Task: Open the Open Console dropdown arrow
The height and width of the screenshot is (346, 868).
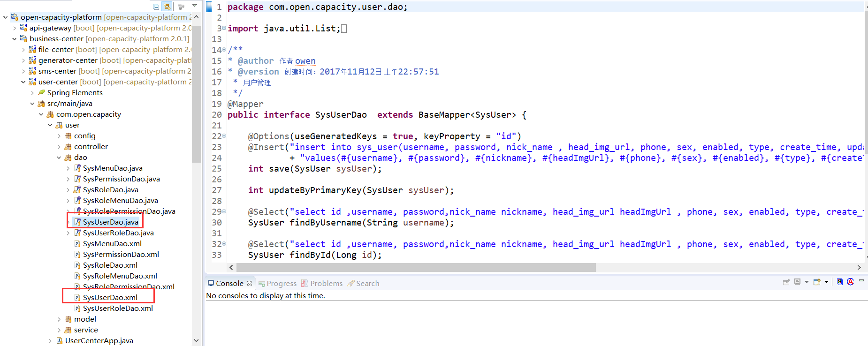Action: click(x=826, y=282)
